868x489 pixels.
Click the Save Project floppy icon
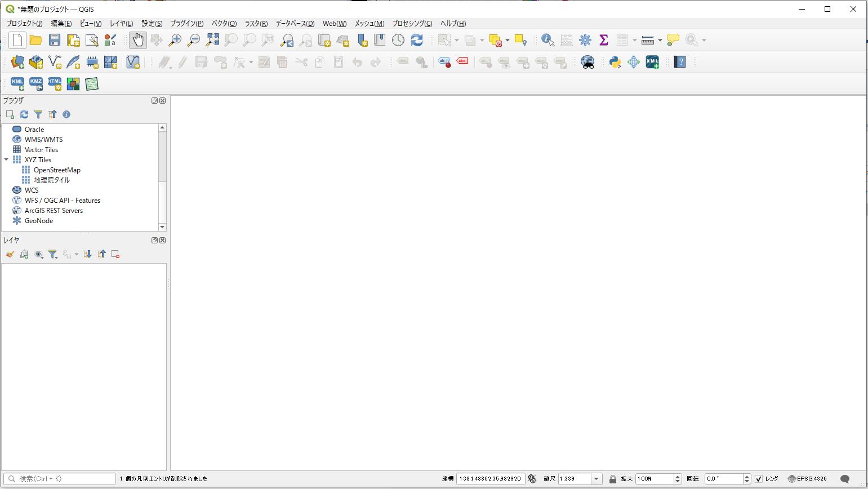click(55, 40)
